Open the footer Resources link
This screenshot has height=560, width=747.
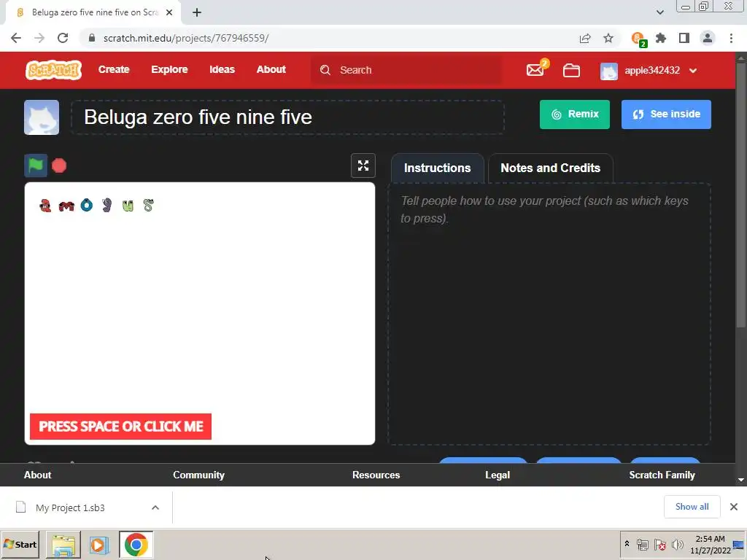pos(376,475)
